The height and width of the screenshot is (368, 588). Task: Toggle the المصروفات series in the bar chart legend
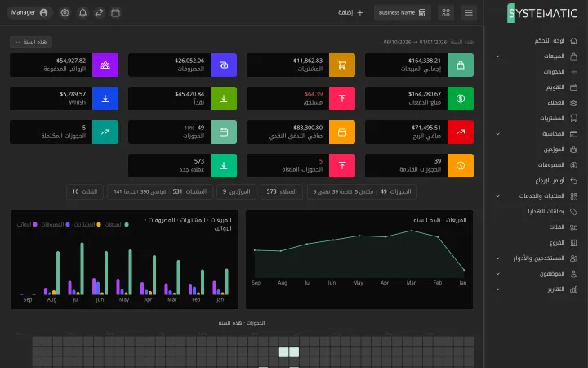pos(56,225)
